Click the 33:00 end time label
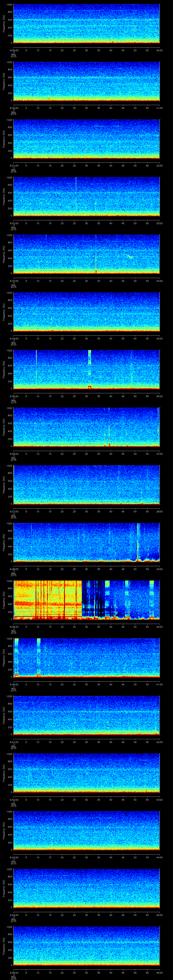The width and height of the screenshot is (173, 980). click(159, 223)
